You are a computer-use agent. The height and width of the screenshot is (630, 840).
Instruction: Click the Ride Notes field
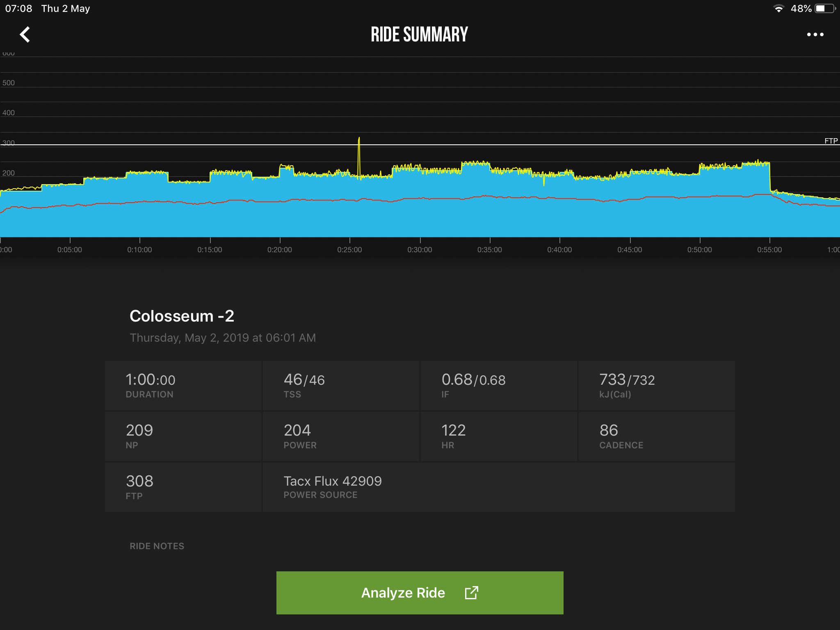pyautogui.click(x=157, y=546)
